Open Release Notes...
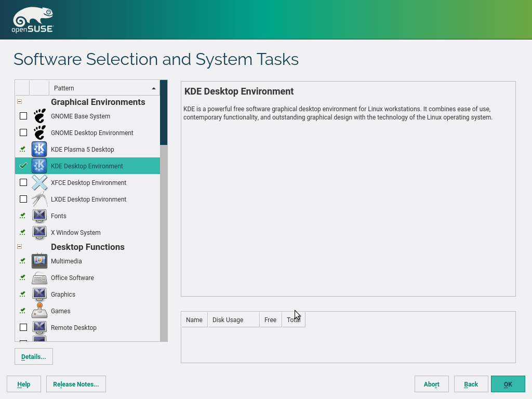The image size is (532, 399). click(x=76, y=384)
